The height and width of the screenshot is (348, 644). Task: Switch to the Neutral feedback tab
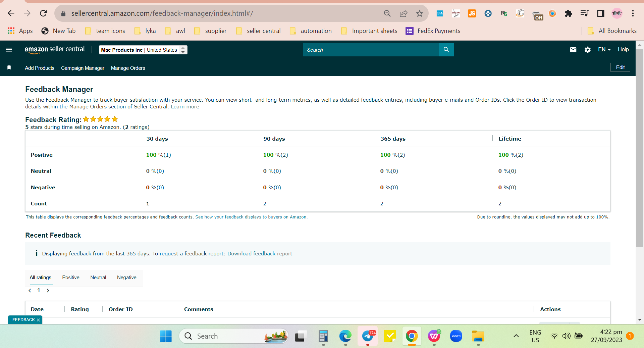click(98, 278)
